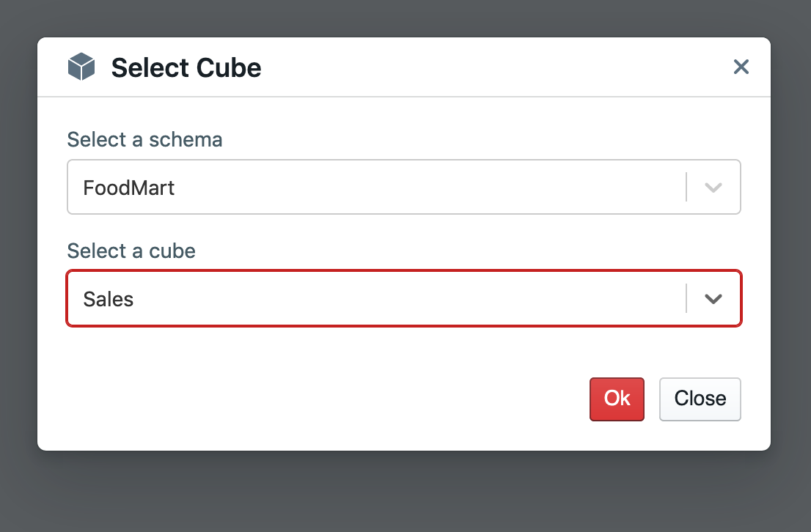Click the vertical separator beside the schema chevron
811x532 pixels.
[686, 187]
